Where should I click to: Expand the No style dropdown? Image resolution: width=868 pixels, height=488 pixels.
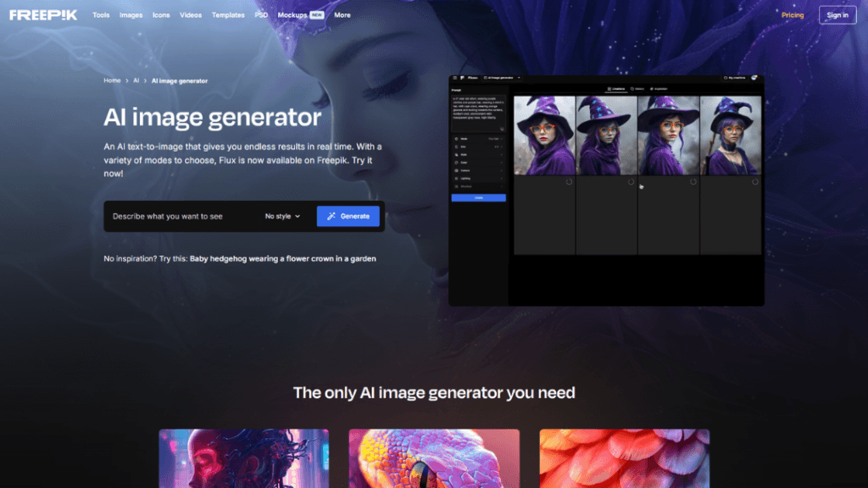click(282, 216)
